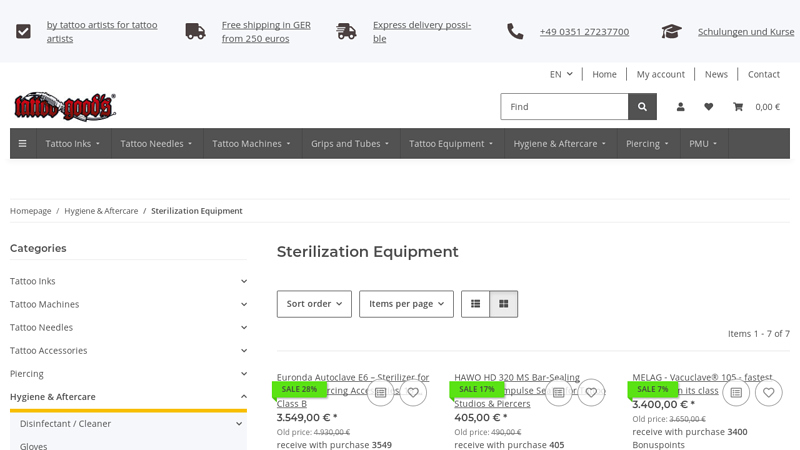Go to My account link
800x450 pixels.
tap(660, 74)
